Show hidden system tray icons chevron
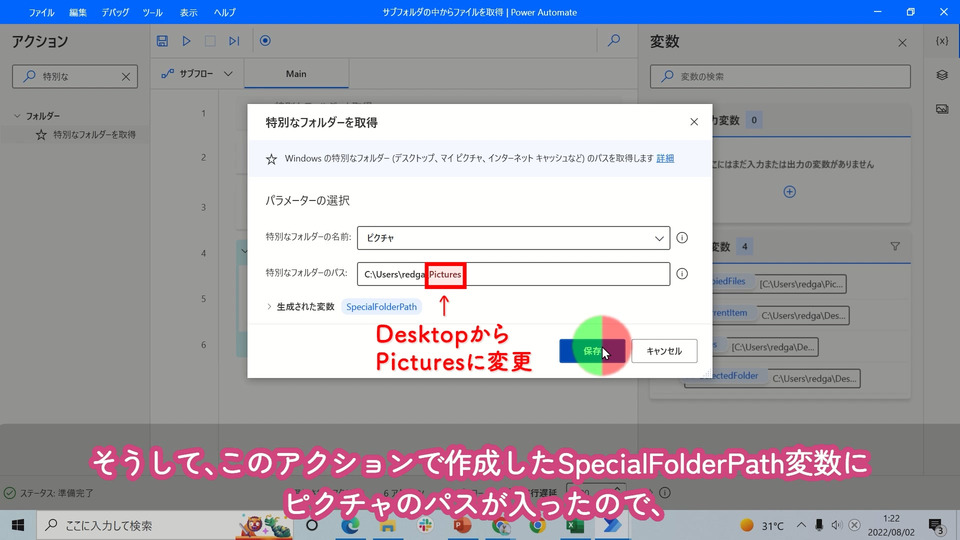 [801, 525]
